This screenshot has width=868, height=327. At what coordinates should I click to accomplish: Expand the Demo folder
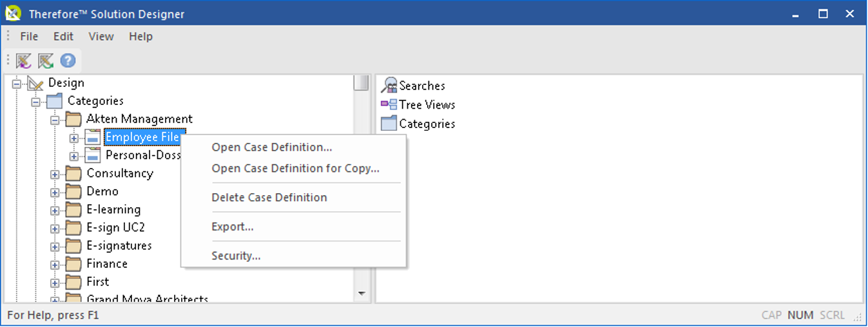tap(55, 192)
